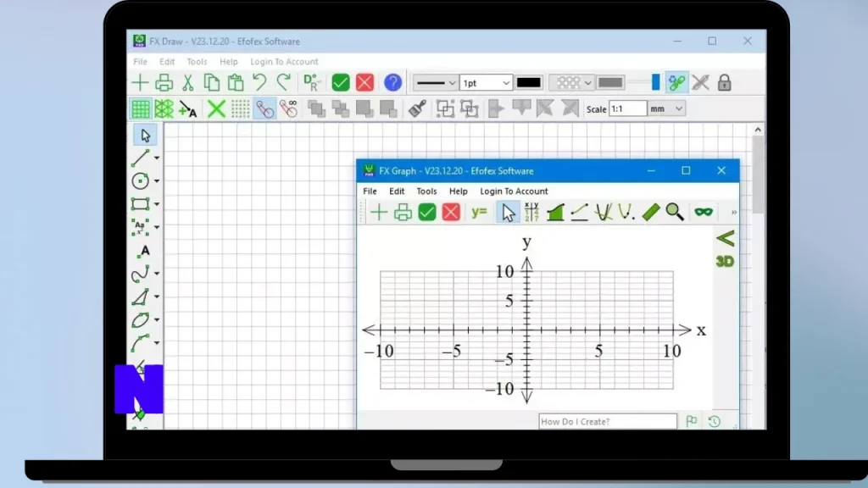The image size is (868, 488).
Task: Click the padlock icon in FX Draw toolbar
Action: tap(724, 82)
